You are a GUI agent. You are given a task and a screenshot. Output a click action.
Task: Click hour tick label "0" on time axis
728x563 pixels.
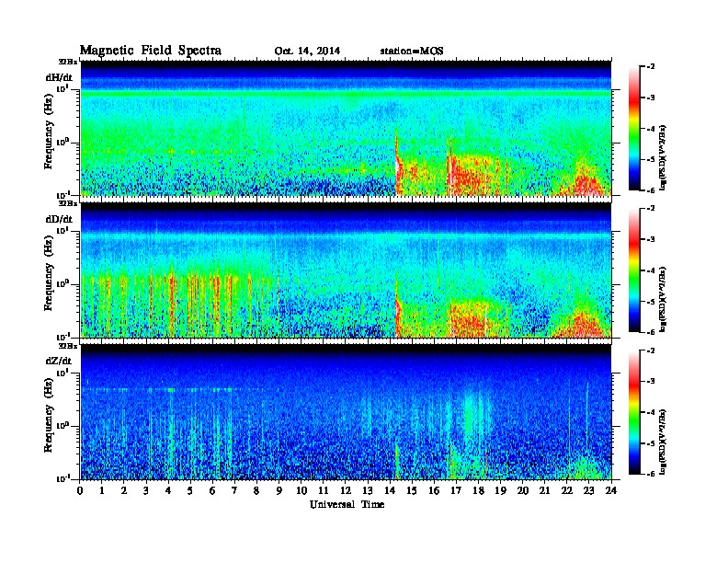click(80, 491)
